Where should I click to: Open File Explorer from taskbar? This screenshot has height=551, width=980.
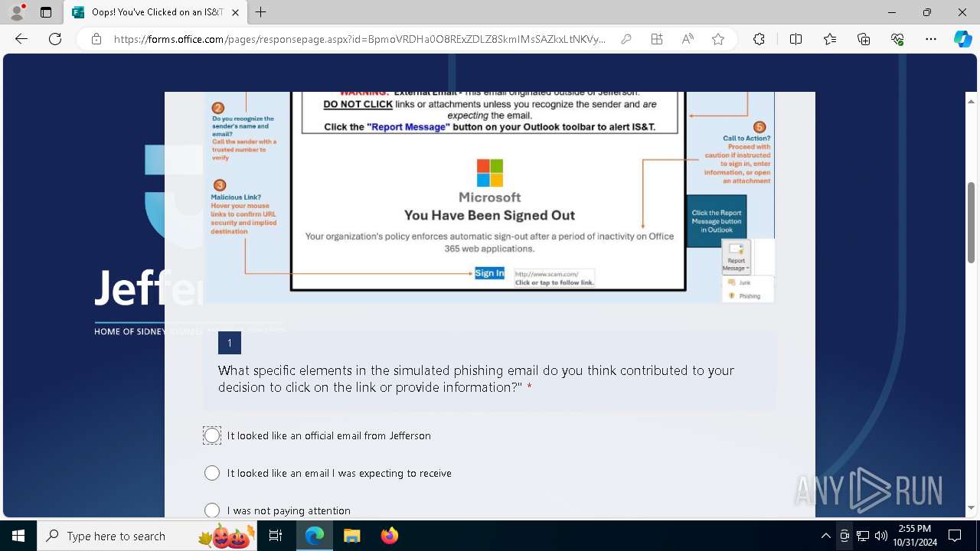pyautogui.click(x=351, y=536)
